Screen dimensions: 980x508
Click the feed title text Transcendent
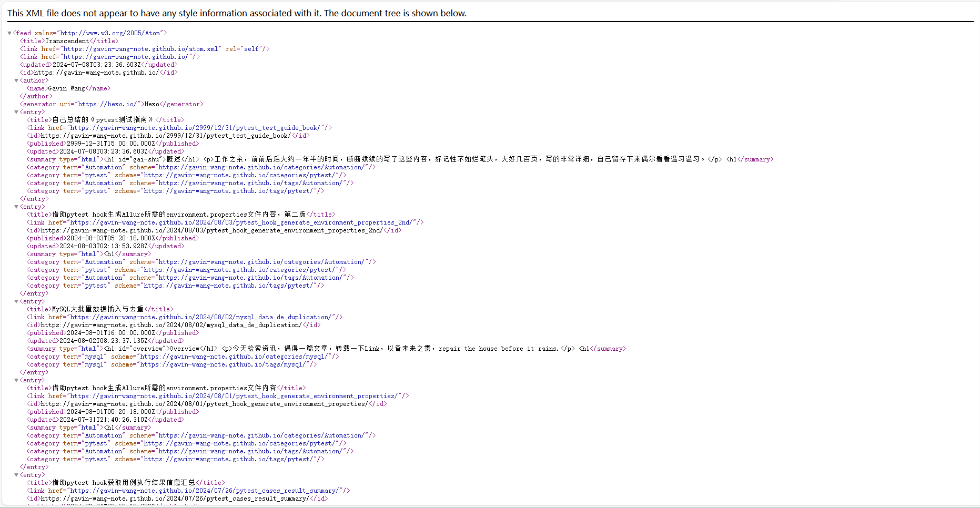[x=67, y=41]
